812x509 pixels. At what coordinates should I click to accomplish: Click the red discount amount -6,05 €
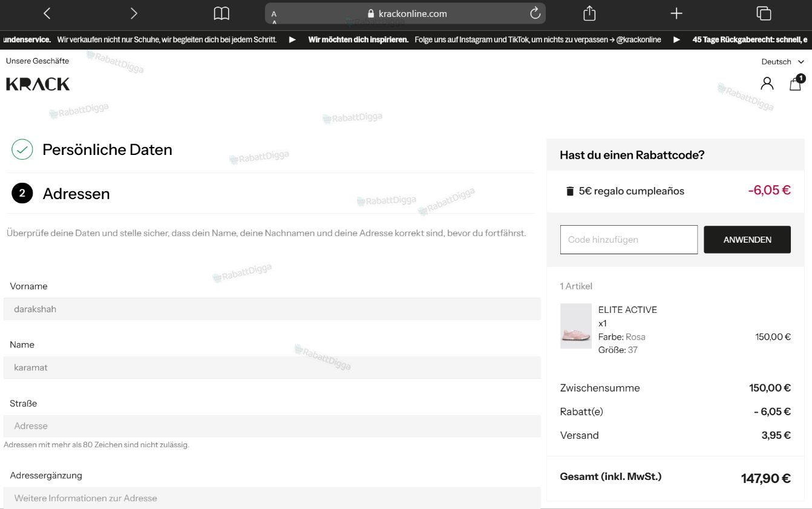click(x=769, y=190)
